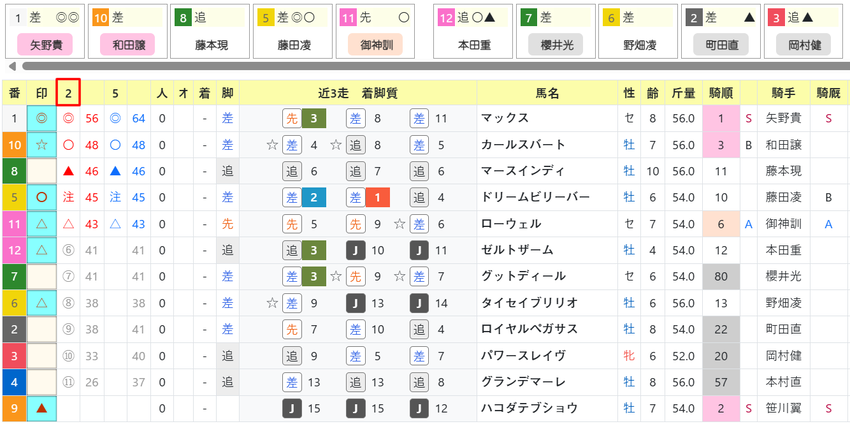This screenshot has height=424, width=850.
Task: Sort by the 2 column header
Action: point(68,93)
